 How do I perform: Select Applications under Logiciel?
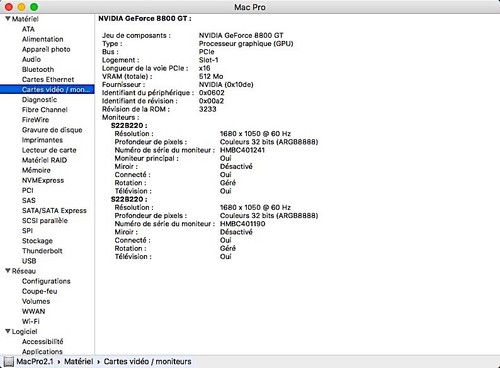[42, 351]
